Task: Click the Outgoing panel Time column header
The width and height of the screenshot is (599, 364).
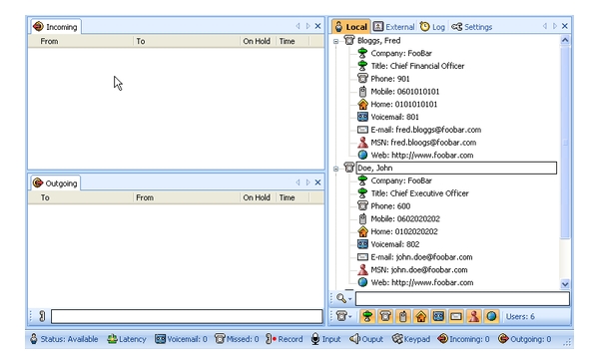Action: point(293,197)
